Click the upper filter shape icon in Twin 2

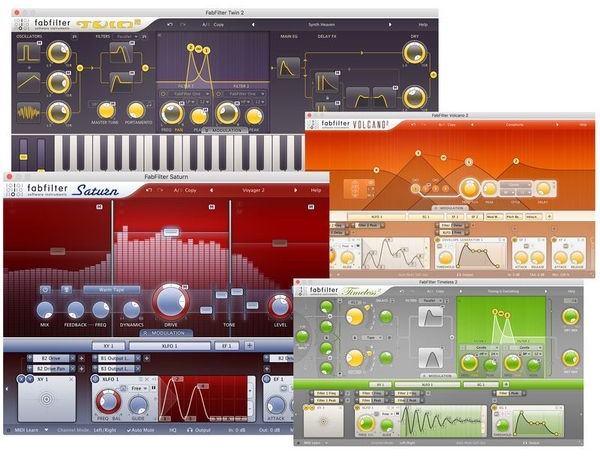(x=121, y=52)
